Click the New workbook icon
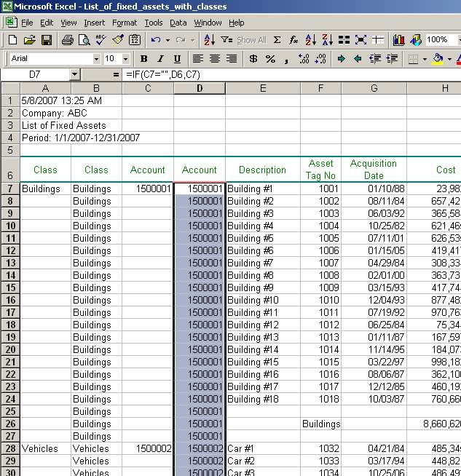This screenshot has width=461, height=476. point(12,40)
